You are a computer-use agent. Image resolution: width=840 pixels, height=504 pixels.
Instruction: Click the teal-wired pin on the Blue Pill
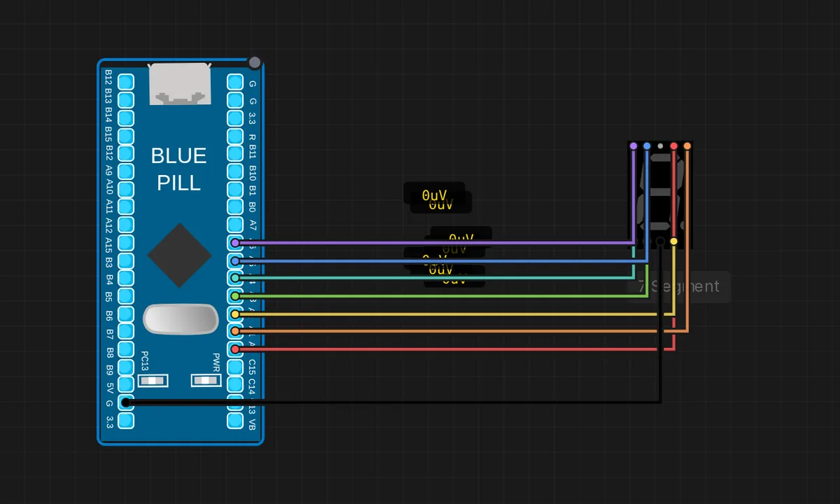[235, 278]
